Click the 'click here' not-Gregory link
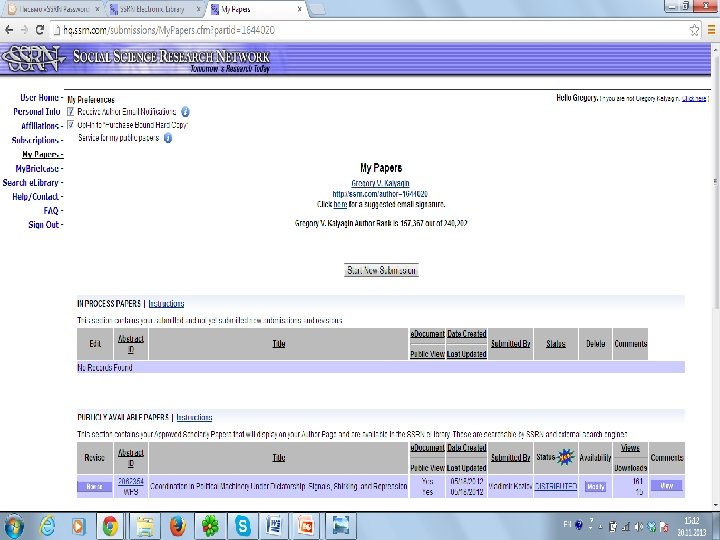Image resolution: width=720 pixels, height=540 pixels. click(694, 98)
